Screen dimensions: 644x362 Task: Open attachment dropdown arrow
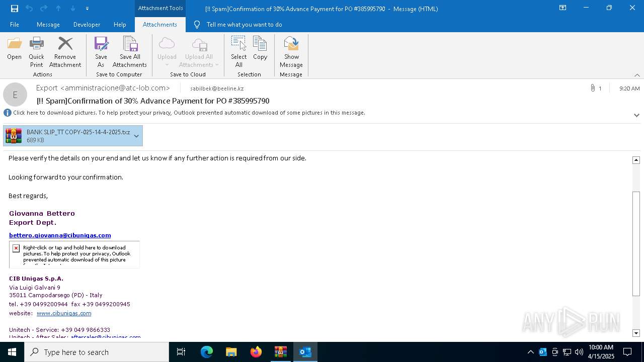tap(136, 136)
